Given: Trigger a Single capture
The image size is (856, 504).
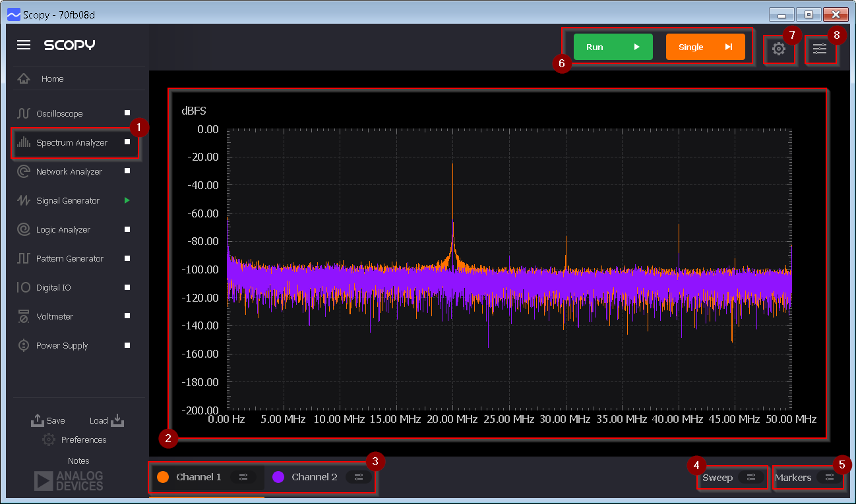Looking at the screenshot, I should point(706,47).
